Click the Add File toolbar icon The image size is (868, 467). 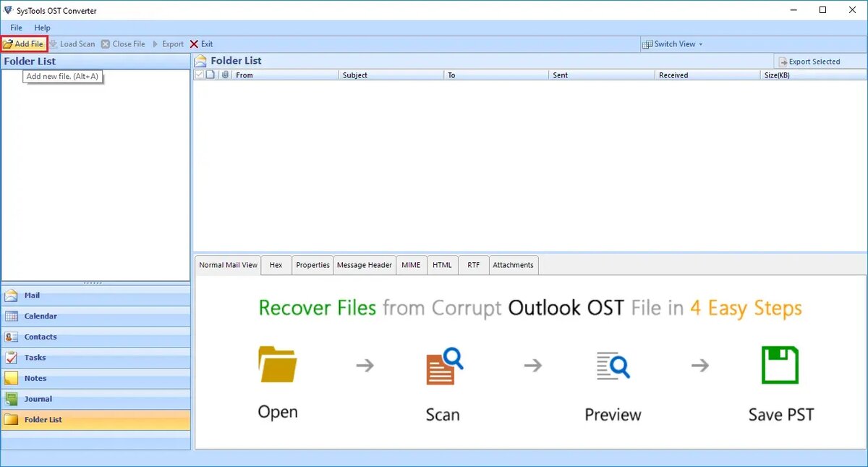tap(24, 43)
